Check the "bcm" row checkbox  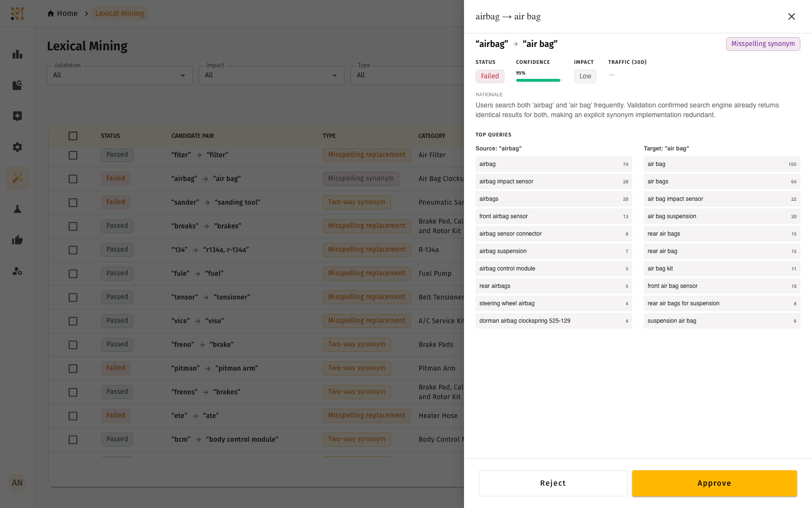[73, 440]
